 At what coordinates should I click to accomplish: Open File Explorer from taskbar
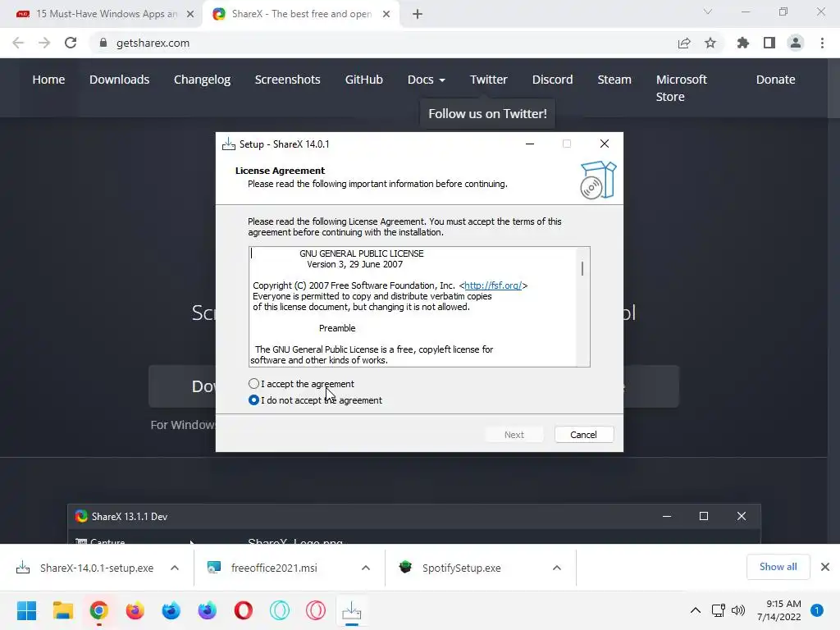[62, 610]
